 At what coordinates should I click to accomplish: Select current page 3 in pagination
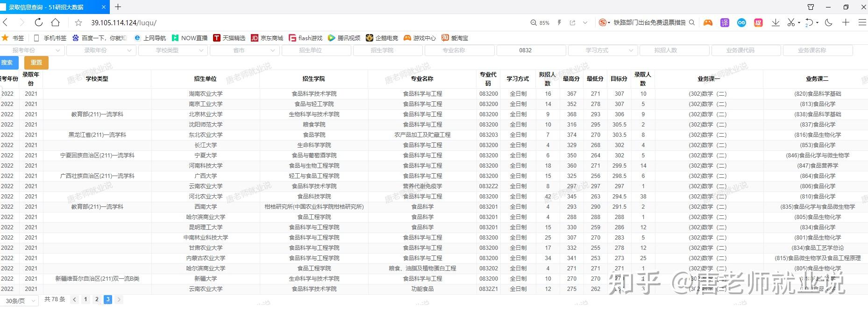[108, 299]
